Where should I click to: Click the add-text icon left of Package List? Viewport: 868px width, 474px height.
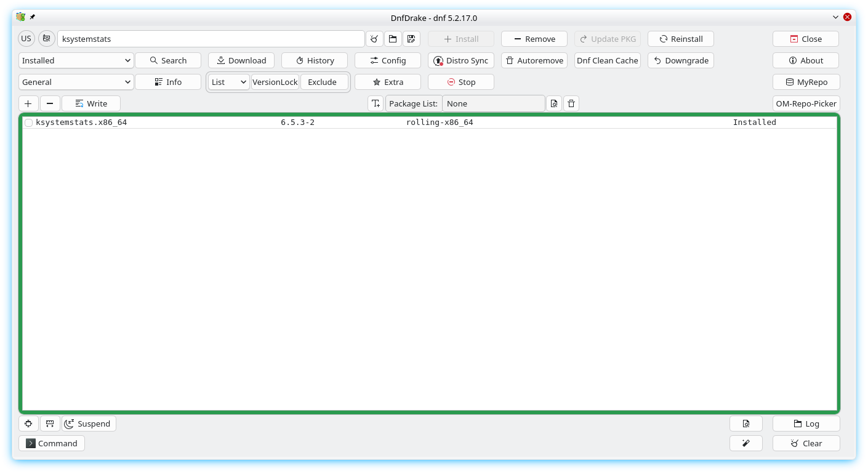coord(376,103)
